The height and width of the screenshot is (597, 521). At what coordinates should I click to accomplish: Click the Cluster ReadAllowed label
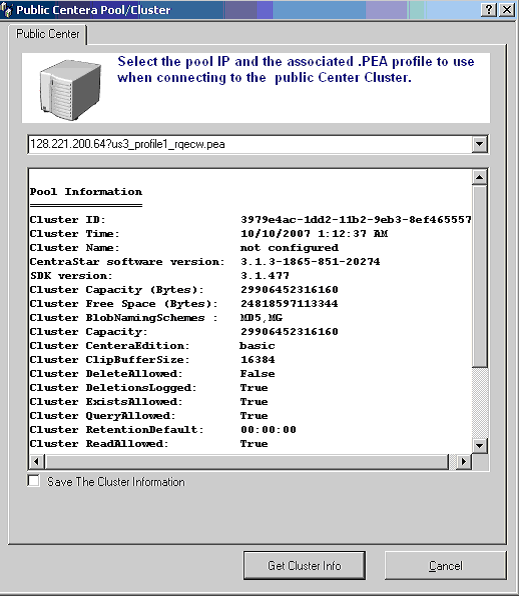point(99,444)
